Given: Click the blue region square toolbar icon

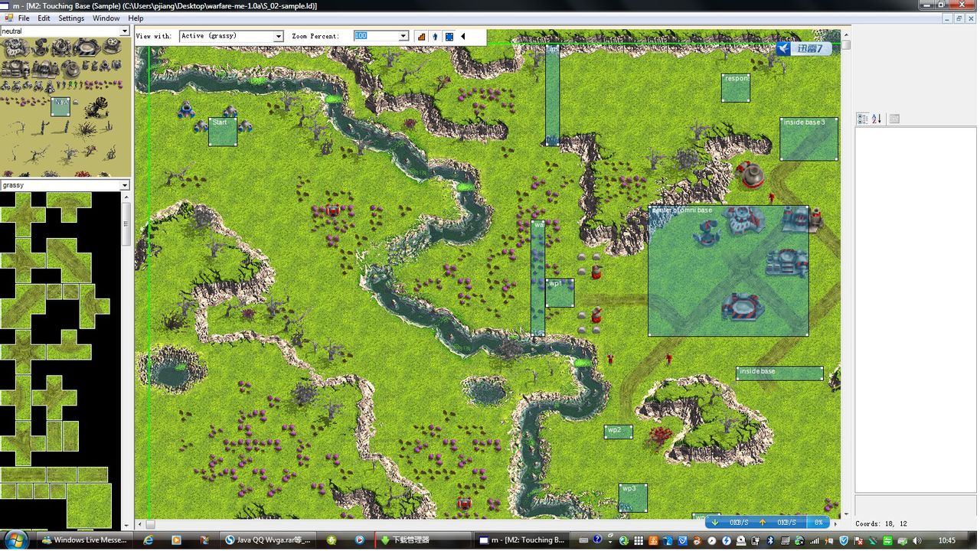Looking at the screenshot, I should click(x=449, y=37).
